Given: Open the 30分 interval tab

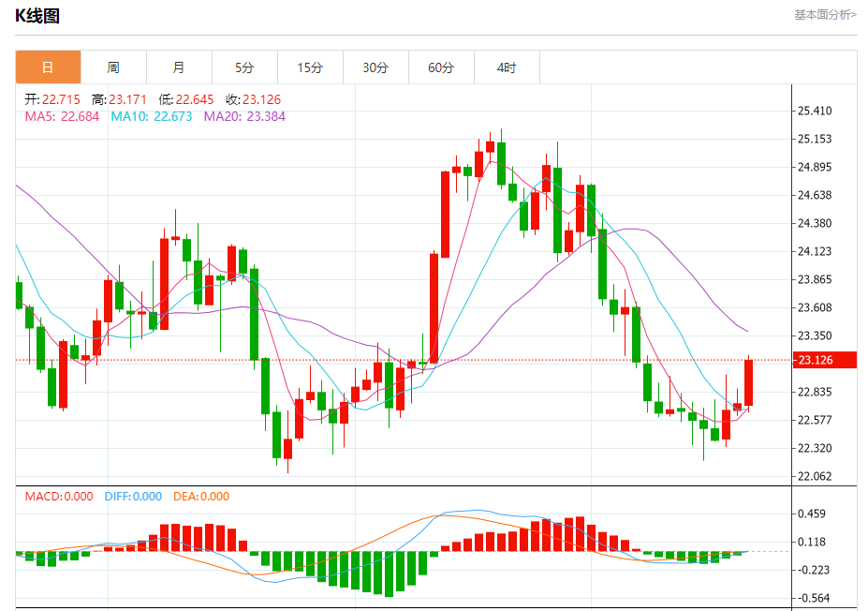Looking at the screenshot, I should click(375, 67).
